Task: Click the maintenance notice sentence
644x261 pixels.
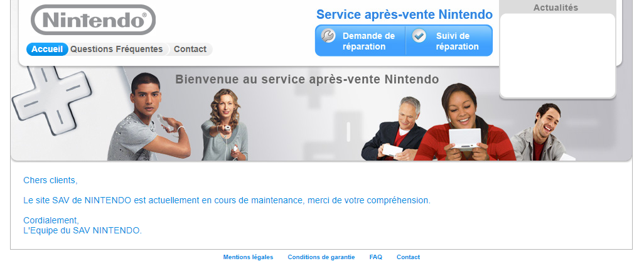Action: point(227,200)
